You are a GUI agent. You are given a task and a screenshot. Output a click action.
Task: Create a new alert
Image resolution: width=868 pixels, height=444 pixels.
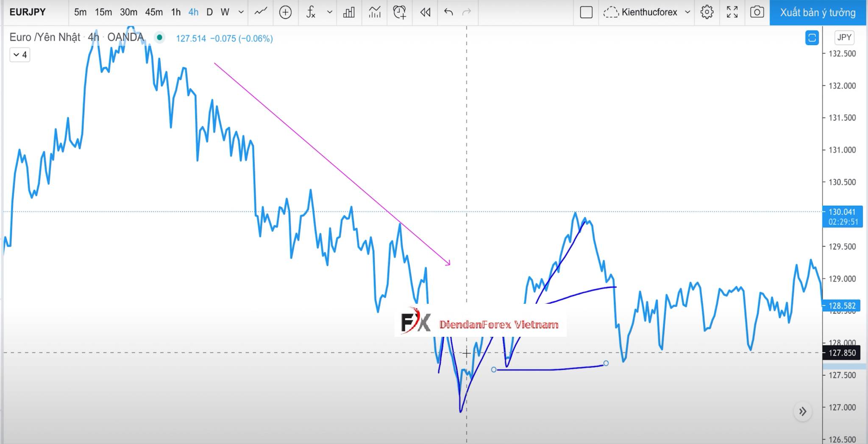pyautogui.click(x=399, y=12)
